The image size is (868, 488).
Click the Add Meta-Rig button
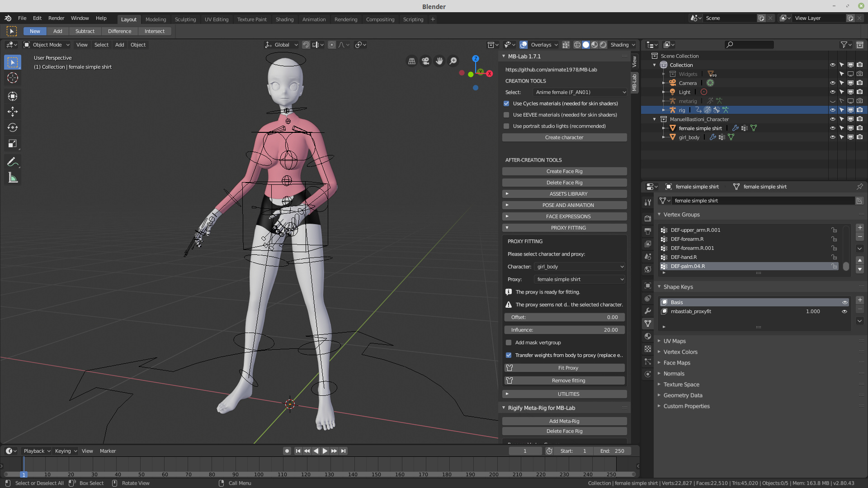(564, 421)
